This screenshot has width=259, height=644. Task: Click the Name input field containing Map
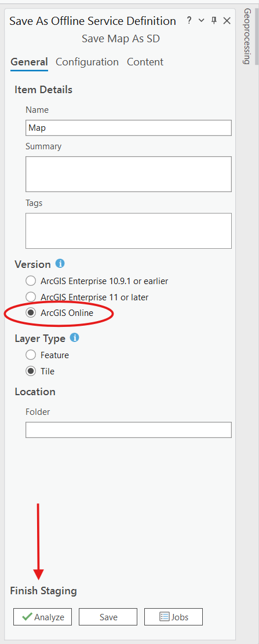(128, 128)
